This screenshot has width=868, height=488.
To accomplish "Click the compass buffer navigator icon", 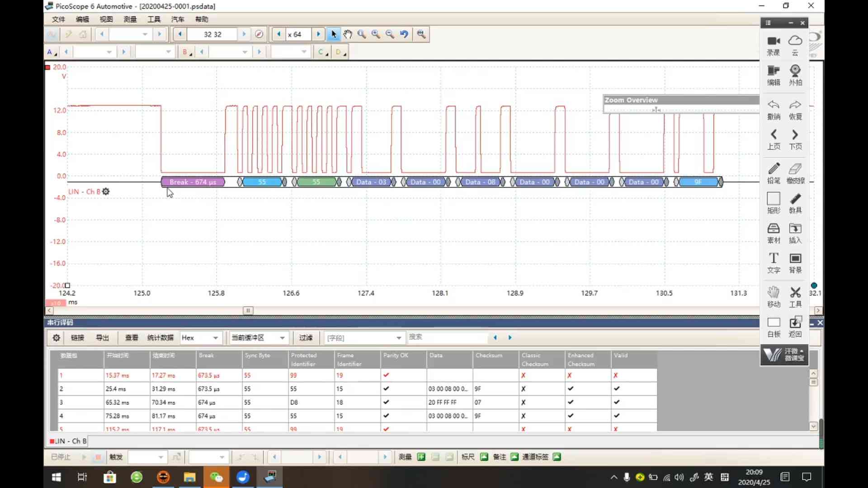I will coord(259,34).
